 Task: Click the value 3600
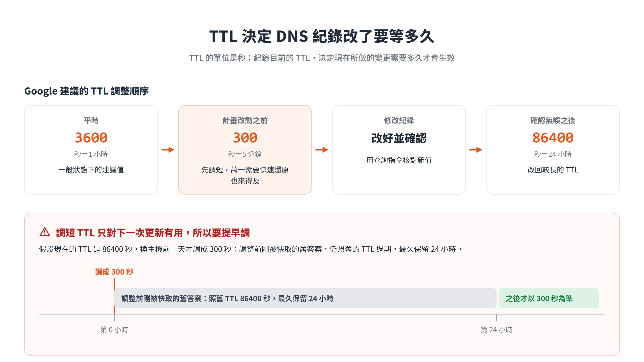pyautogui.click(x=91, y=138)
